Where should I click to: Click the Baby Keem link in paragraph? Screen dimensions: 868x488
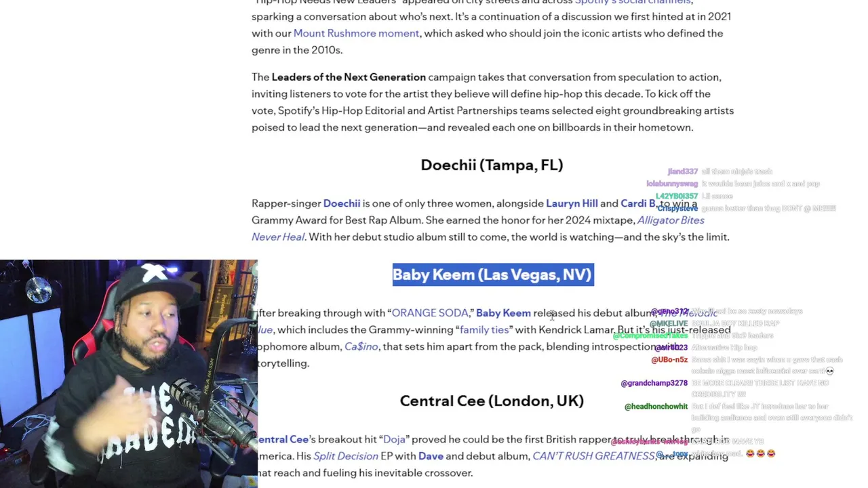(503, 313)
